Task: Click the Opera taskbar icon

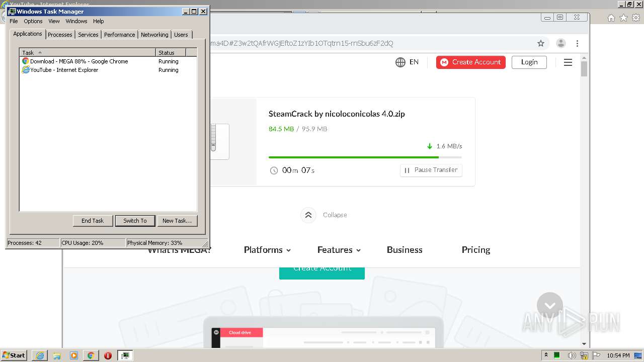Action: tap(108, 355)
